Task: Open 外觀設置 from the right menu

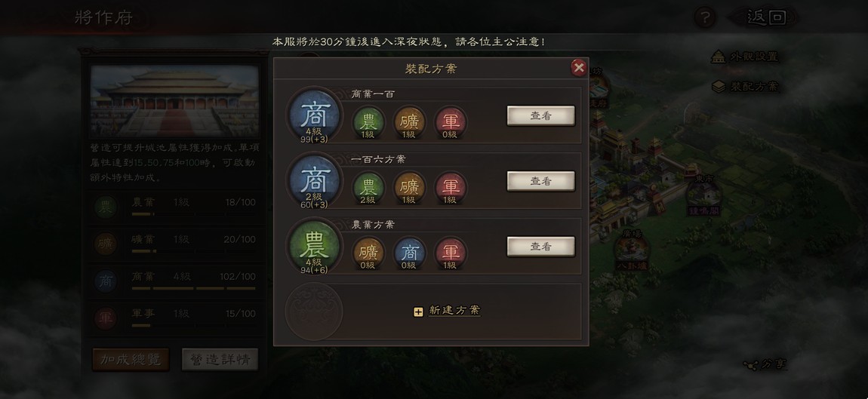Action: (745, 57)
